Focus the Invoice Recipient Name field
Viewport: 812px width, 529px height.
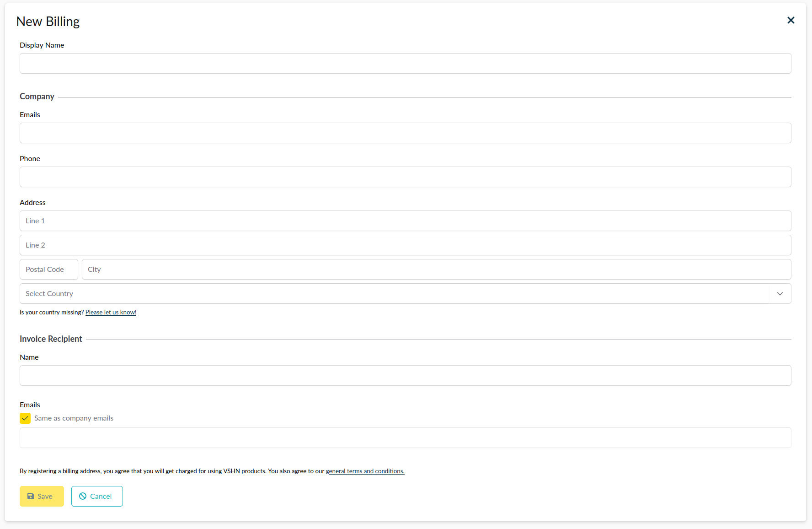point(405,376)
